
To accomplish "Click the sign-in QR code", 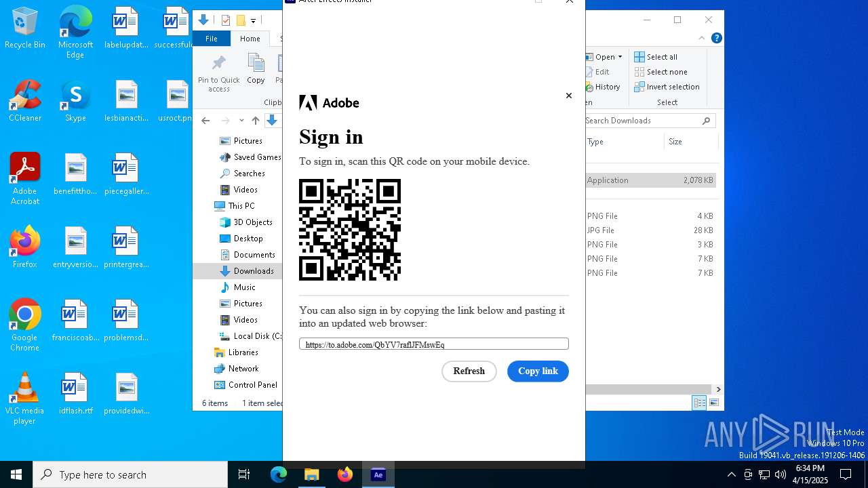I will [x=350, y=230].
